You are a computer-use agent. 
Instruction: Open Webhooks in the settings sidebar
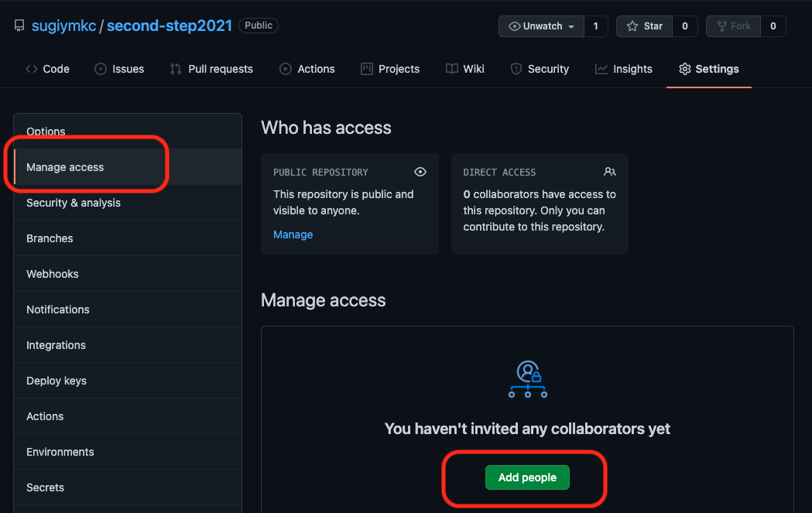pos(53,274)
